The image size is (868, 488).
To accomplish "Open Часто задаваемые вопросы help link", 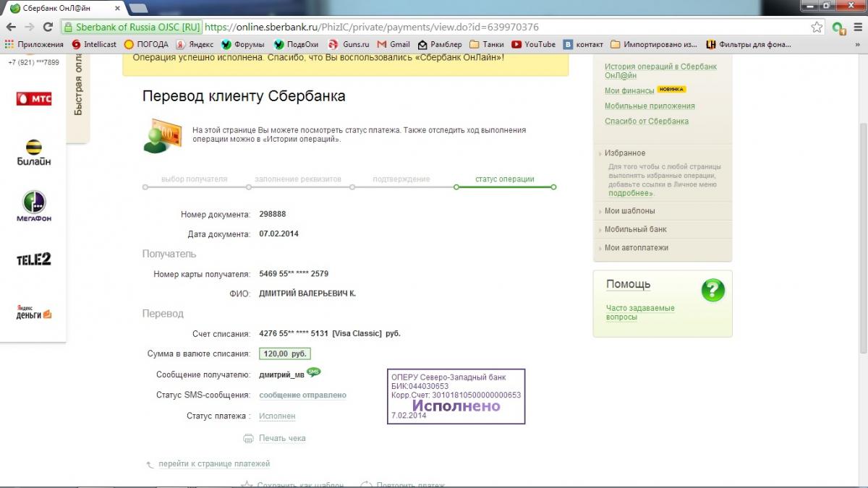I will [x=639, y=312].
